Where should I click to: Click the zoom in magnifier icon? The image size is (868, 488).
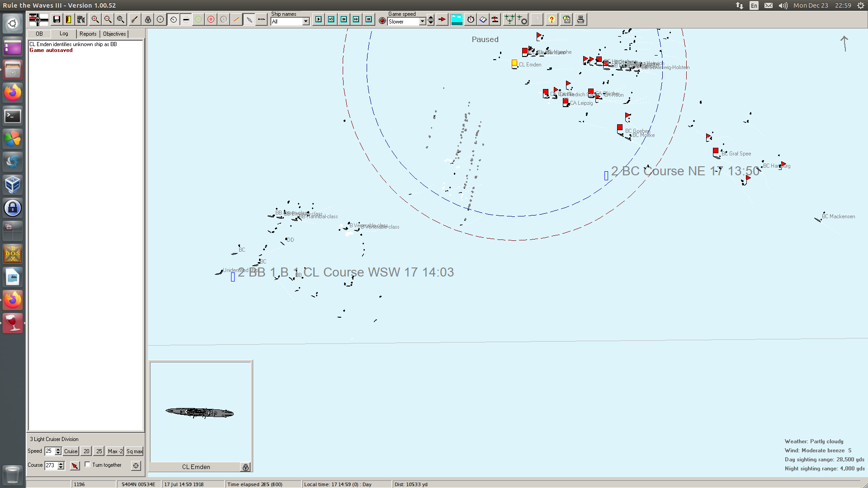point(95,19)
